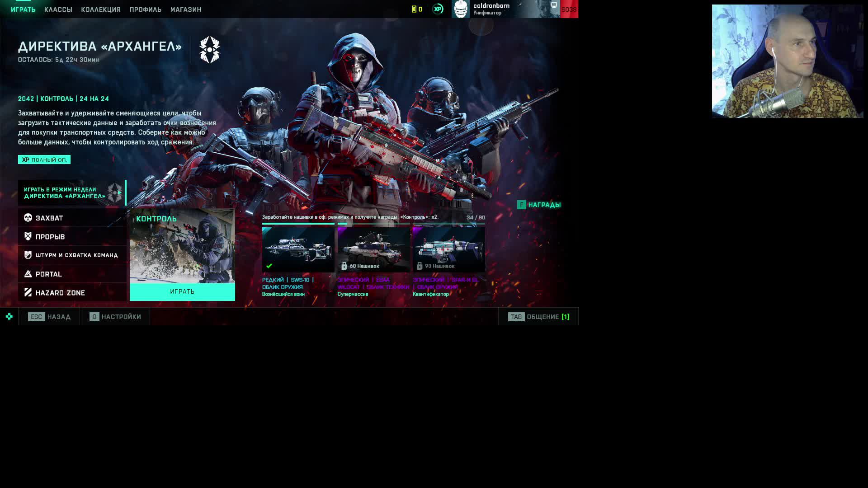Click the XP booster icon in top bar
868x488 pixels.
[x=438, y=9]
